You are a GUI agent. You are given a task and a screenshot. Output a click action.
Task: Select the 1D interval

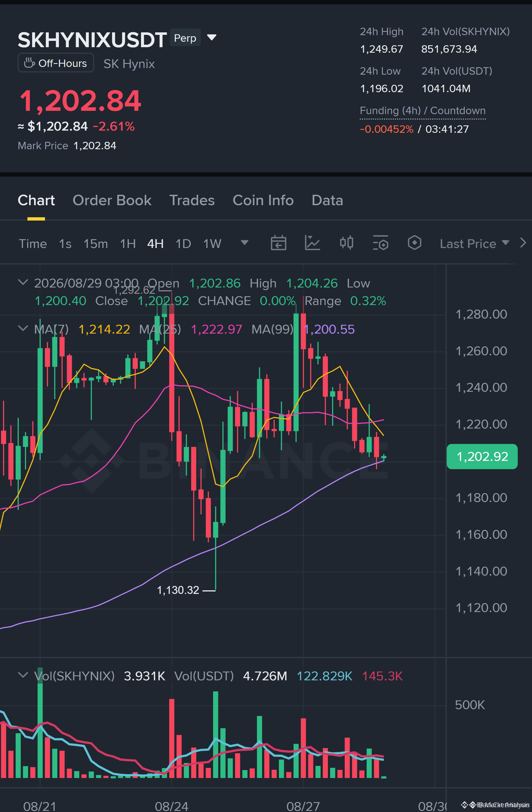tap(183, 244)
